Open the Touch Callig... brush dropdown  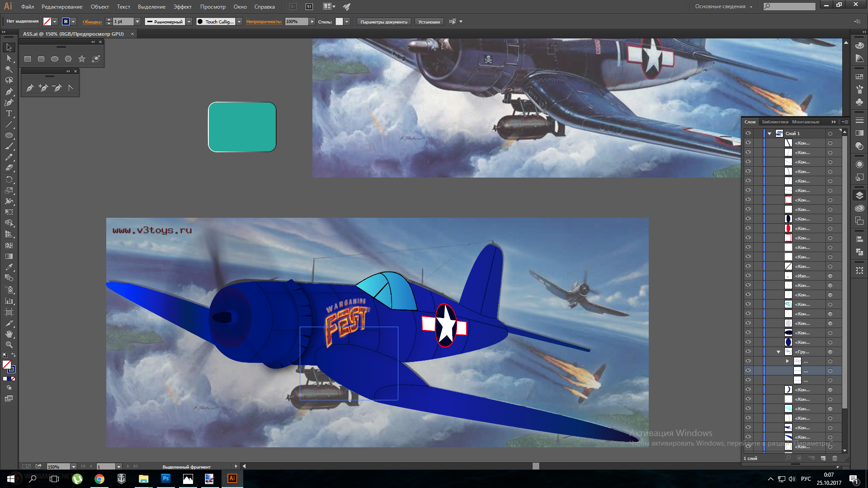[239, 22]
